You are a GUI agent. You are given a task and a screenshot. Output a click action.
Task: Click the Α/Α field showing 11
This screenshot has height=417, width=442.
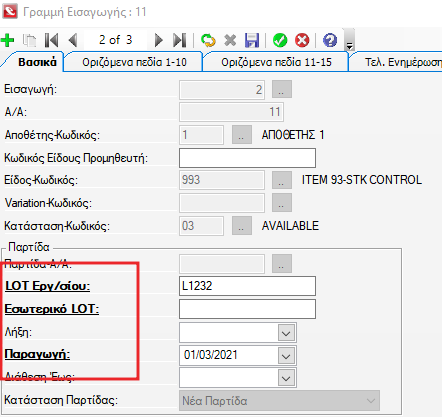(x=231, y=112)
